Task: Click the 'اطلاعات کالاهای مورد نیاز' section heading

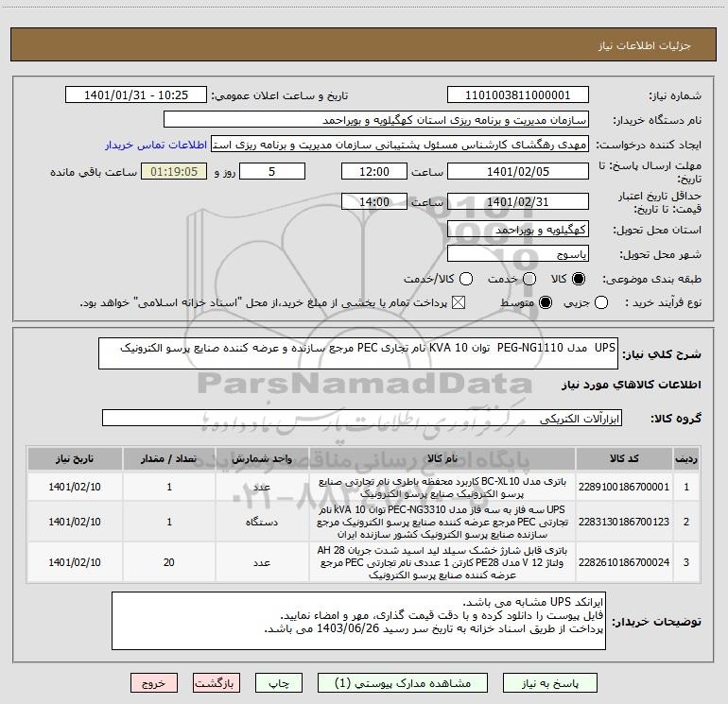Action: coord(632,385)
